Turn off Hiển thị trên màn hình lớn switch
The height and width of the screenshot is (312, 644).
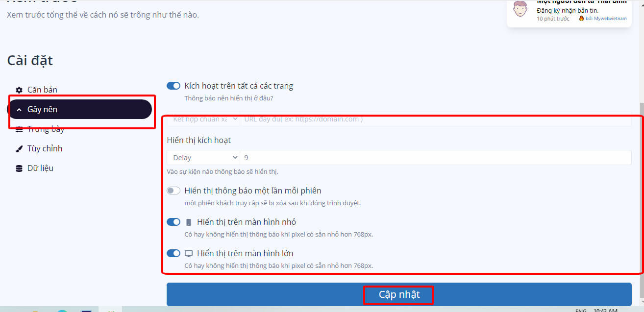173,253
